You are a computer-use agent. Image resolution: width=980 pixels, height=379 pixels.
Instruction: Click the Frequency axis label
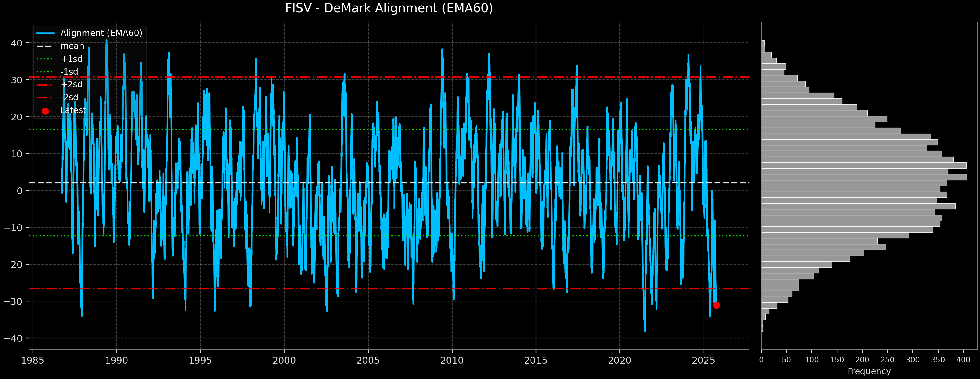pos(869,371)
